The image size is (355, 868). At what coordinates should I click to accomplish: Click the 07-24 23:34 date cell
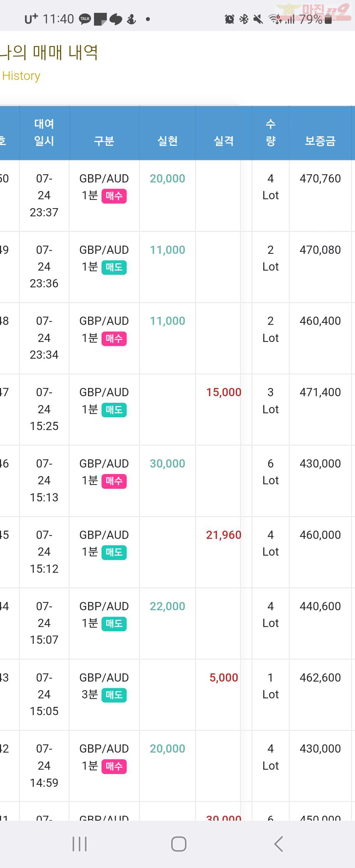(x=44, y=338)
